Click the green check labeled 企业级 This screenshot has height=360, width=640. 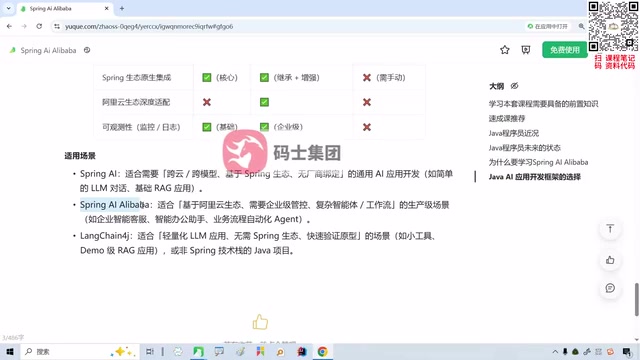(x=264, y=127)
